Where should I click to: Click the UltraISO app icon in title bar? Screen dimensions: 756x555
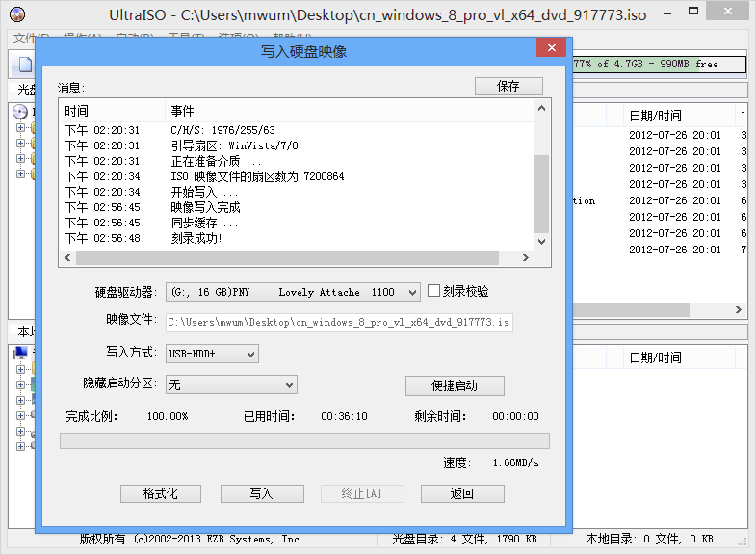(17, 14)
